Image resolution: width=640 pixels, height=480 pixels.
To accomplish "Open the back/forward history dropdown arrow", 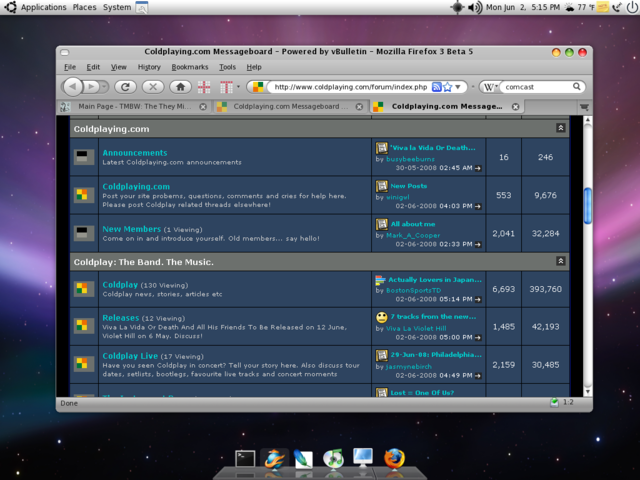I will coord(104,87).
